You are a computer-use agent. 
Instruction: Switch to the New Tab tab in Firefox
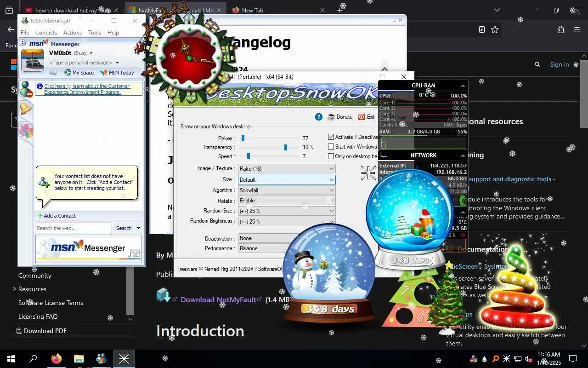(x=278, y=10)
